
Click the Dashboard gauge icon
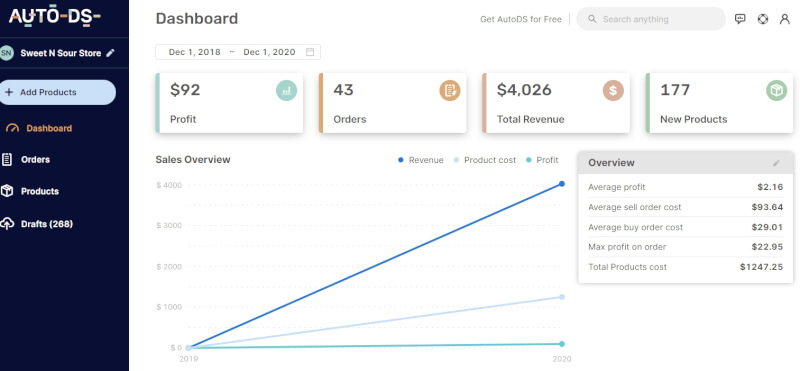coord(12,129)
